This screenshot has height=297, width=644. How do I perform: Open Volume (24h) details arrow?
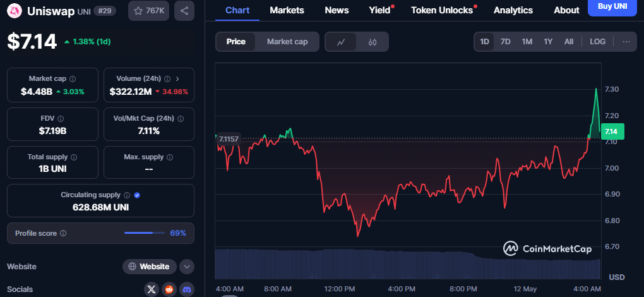[x=177, y=79]
